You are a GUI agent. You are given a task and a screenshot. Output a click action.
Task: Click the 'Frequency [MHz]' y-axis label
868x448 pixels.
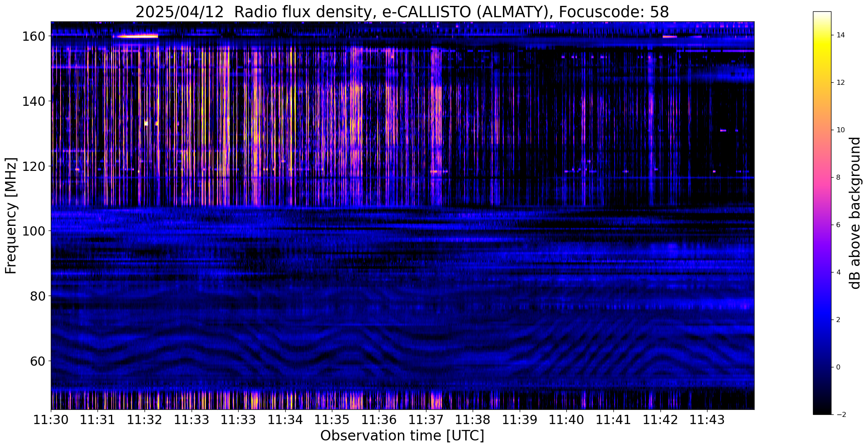(11, 215)
